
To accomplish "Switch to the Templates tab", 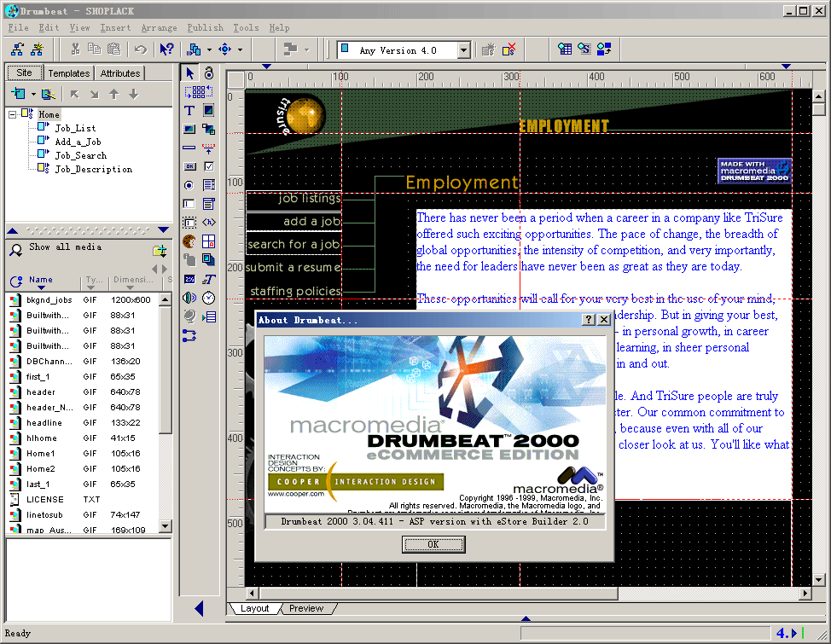I will 69,73.
